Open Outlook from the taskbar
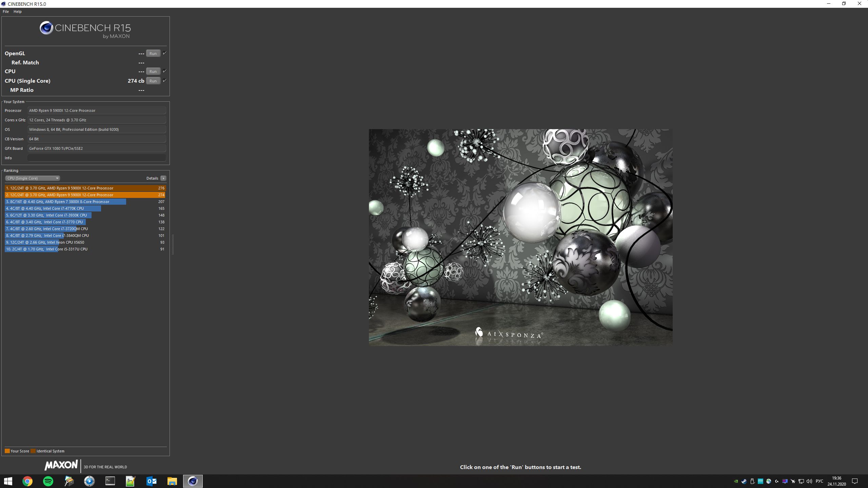Viewport: 868px width, 488px height. pos(151,481)
